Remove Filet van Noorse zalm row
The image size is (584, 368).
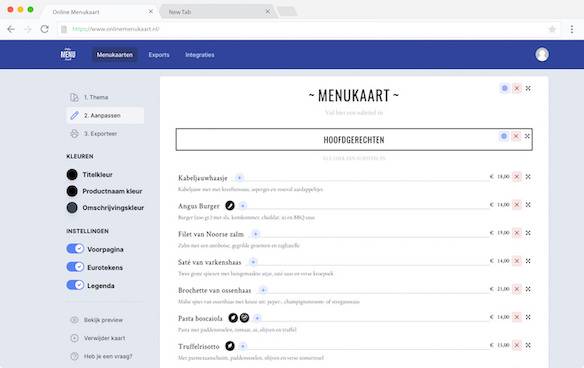click(x=517, y=233)
